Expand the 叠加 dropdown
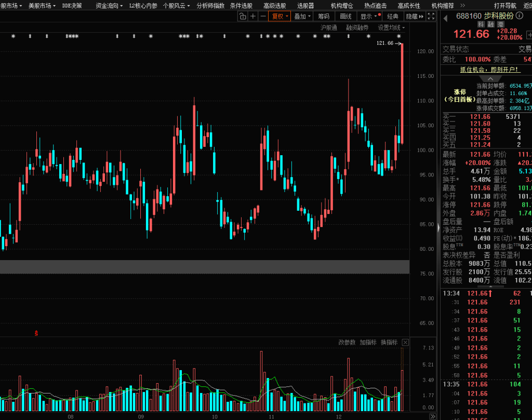The image size is (532, 420). tap(302, 16)
